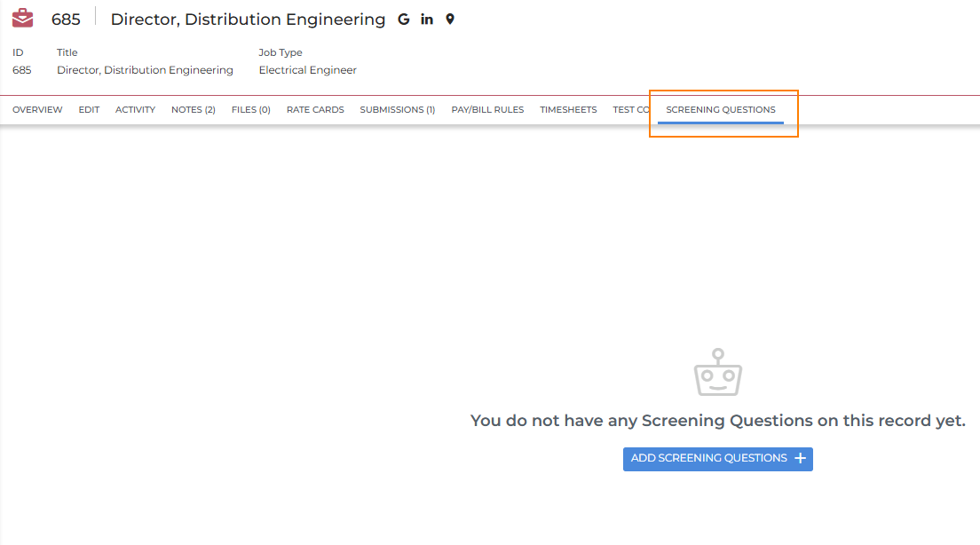Open the Google search icon beside job title
This screenshot has width=980, height=545.
point(404,20)
